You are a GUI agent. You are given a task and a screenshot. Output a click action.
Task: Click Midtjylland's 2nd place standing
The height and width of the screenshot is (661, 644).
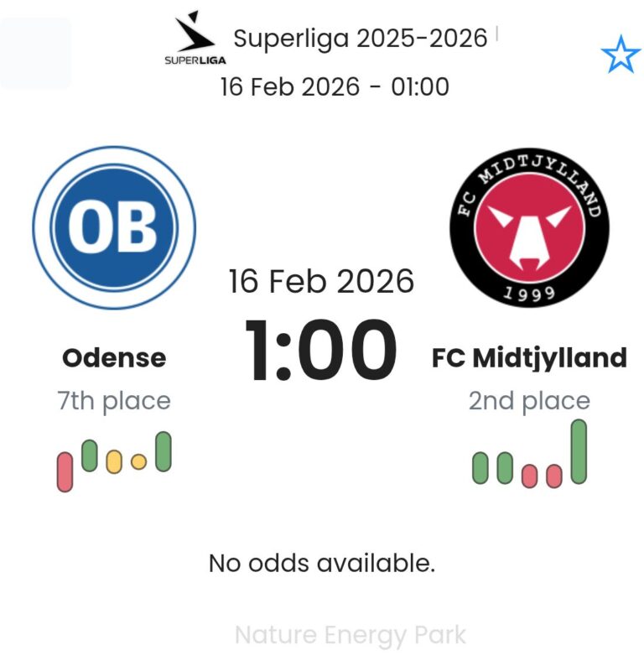(529, 401)
